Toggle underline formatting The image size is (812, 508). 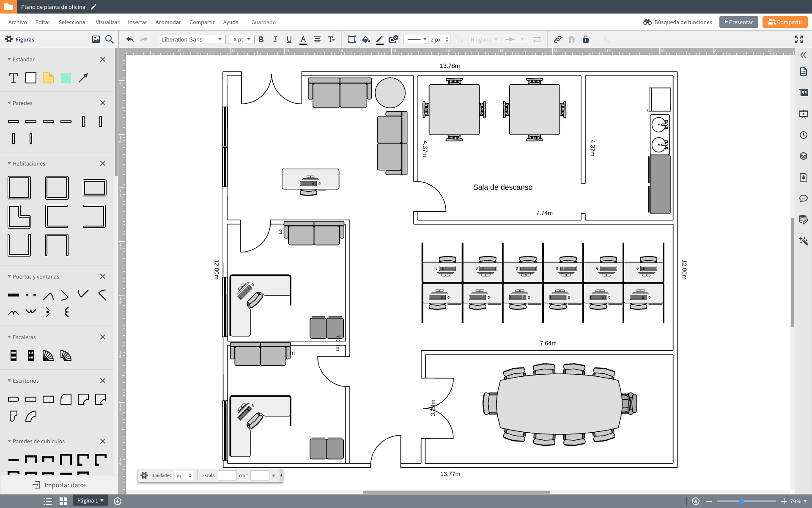pyautogui.click(x=289, y=39)
